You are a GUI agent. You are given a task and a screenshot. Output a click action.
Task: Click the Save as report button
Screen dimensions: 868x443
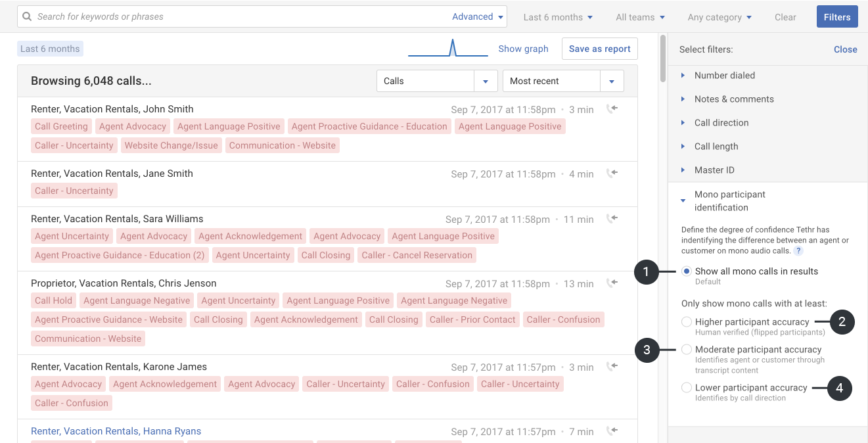pyautogui.click(x=599, y=49)
